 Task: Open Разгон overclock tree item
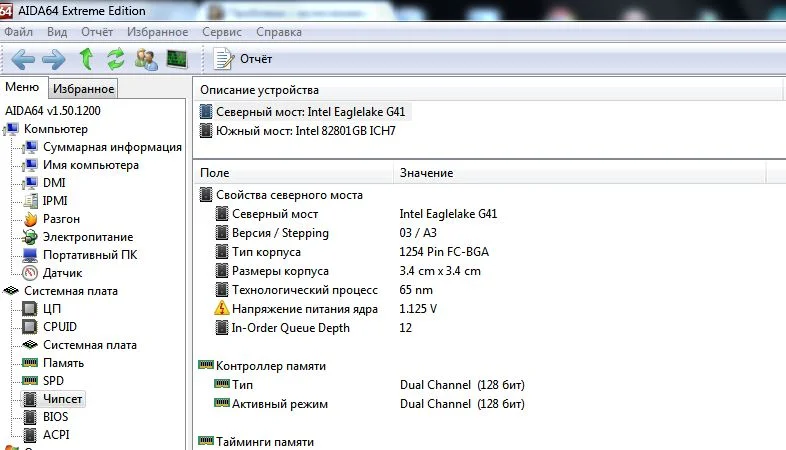coord(61,219)
